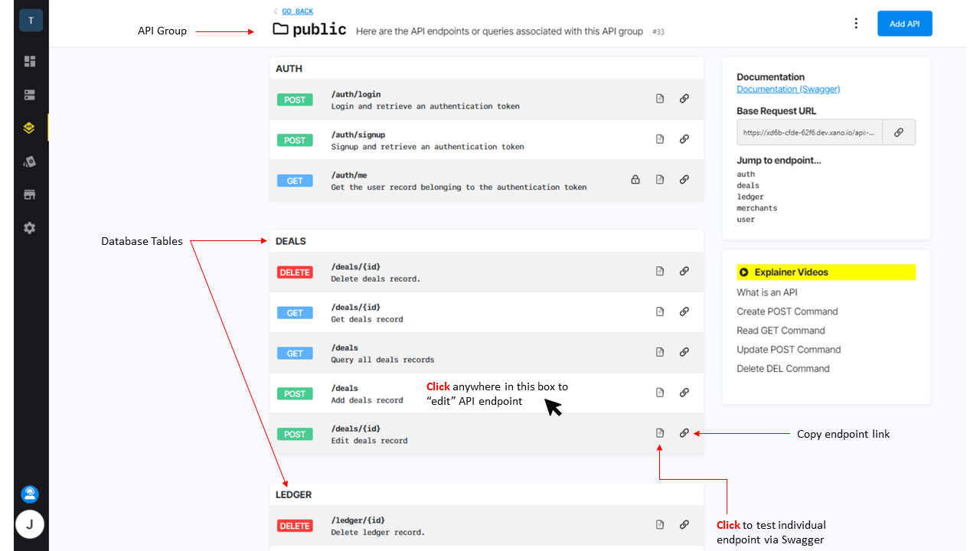
Task: Click the workspace 'T' avatar
Action: (x=31, y=21)
